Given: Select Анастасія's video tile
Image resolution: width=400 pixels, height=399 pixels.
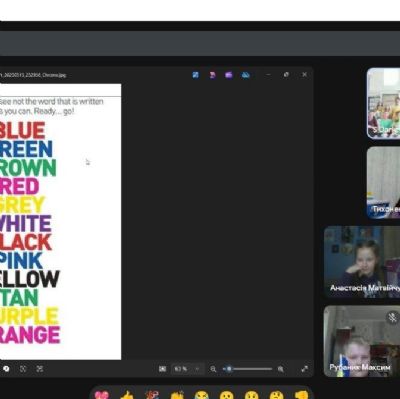Looking at the screenshot, I should pyautogui.click(x=362, y=262).
